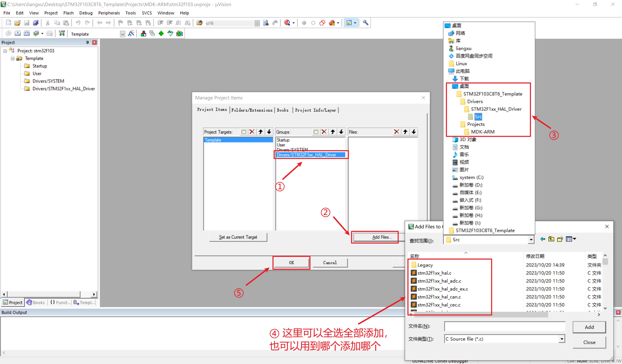This screenshot has height=364, width=622.
Task: Open the Peripherals menu
Action: [x=109, y=13]
